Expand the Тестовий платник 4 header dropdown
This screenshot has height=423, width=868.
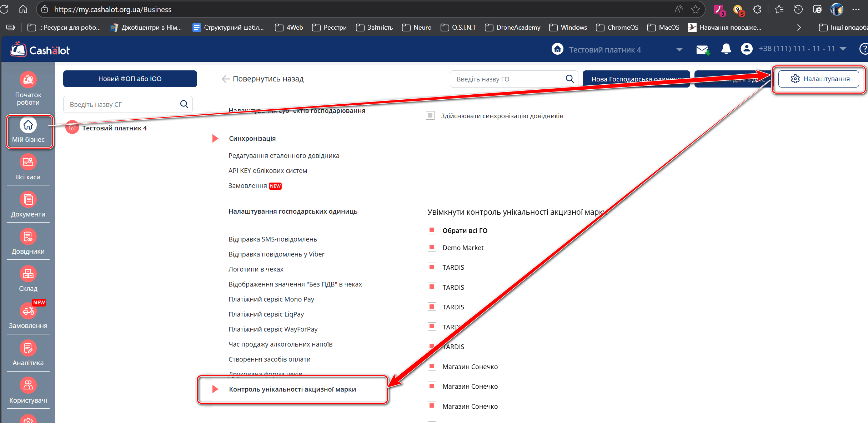point(679,50)
